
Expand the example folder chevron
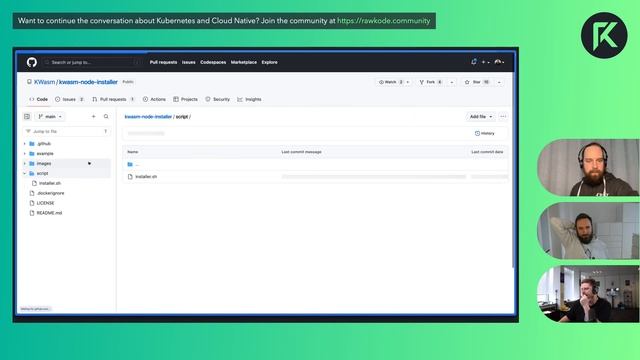pyautogui.click(x=24, y=153)
